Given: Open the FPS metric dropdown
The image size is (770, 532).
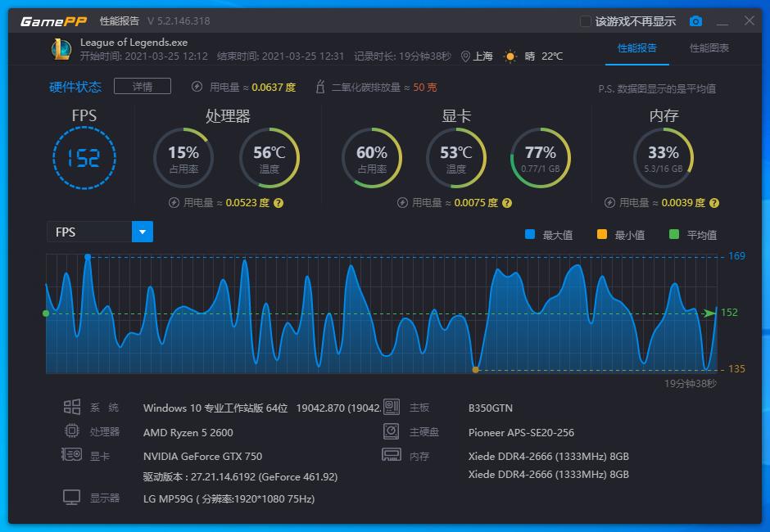Looking at the screenshot, I should (142, 232).
